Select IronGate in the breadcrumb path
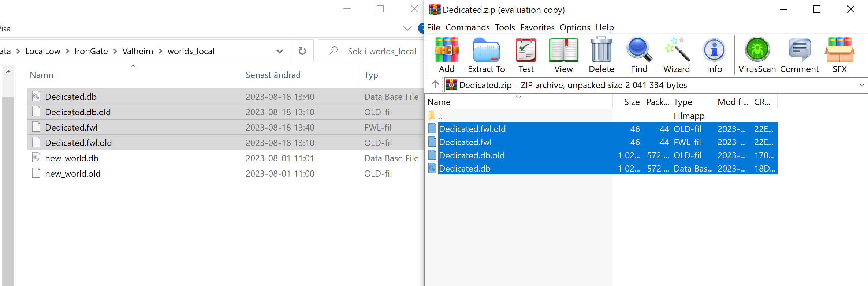 pos(91,51)
